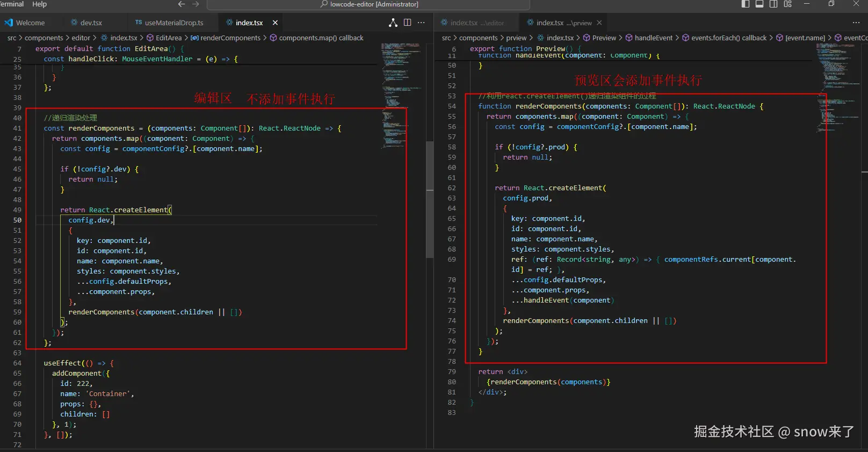Open more actions menu in left editor group
This screenshot has height=452, width=868.
tap(421, 23)
